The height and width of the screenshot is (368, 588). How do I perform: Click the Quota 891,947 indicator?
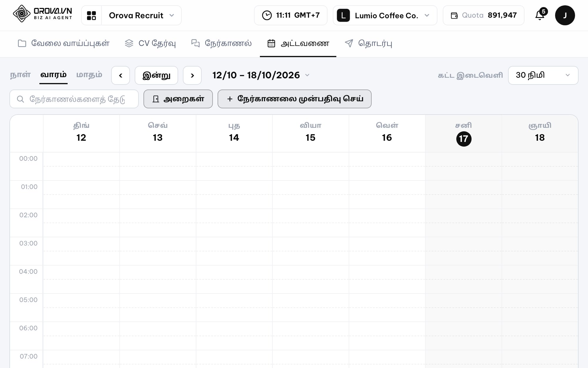click(484, 15)
